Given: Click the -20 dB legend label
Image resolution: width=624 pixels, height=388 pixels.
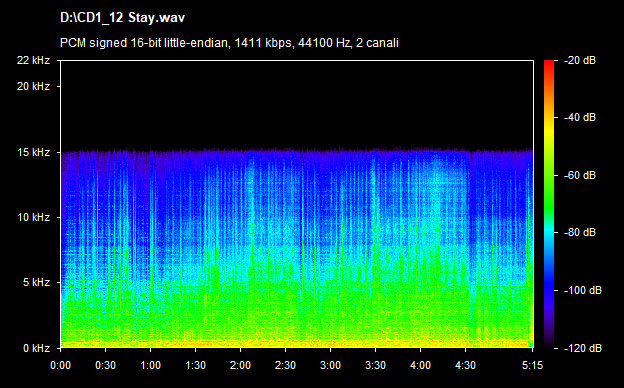Looking at the screenshot, I should pos(580,60).
